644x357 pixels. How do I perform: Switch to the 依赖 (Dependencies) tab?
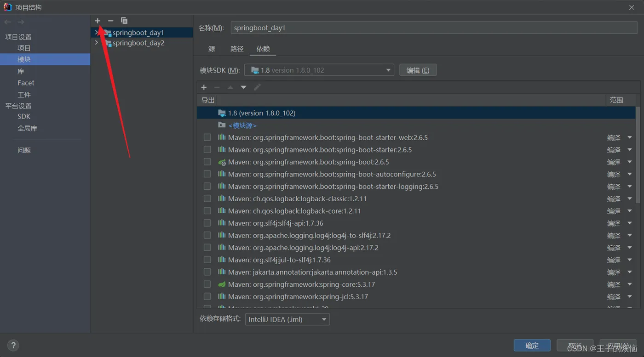(263, 49)
